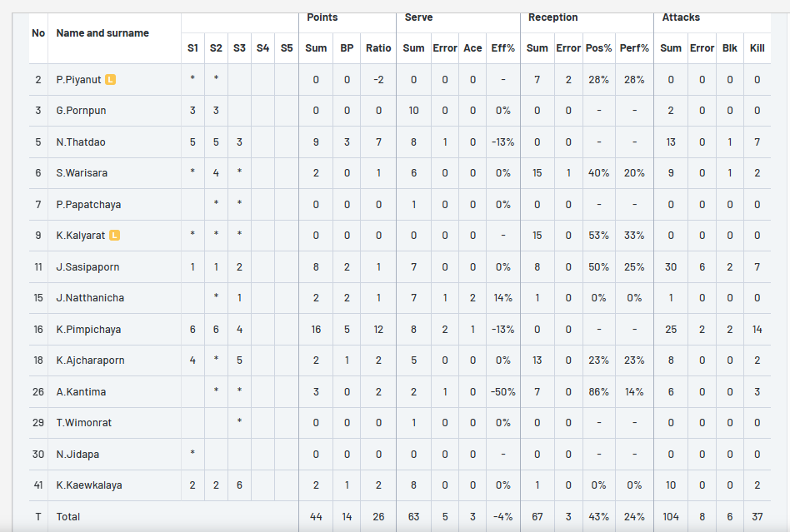Click the libero badge next to P.Piyanut
This screenshot has height=532, width=790.
(110, 80)
